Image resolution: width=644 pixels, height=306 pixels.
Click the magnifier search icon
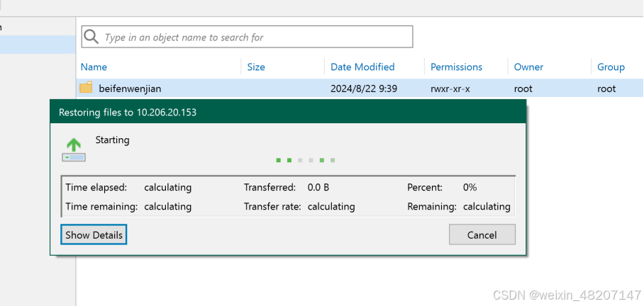tap(91, 38)
